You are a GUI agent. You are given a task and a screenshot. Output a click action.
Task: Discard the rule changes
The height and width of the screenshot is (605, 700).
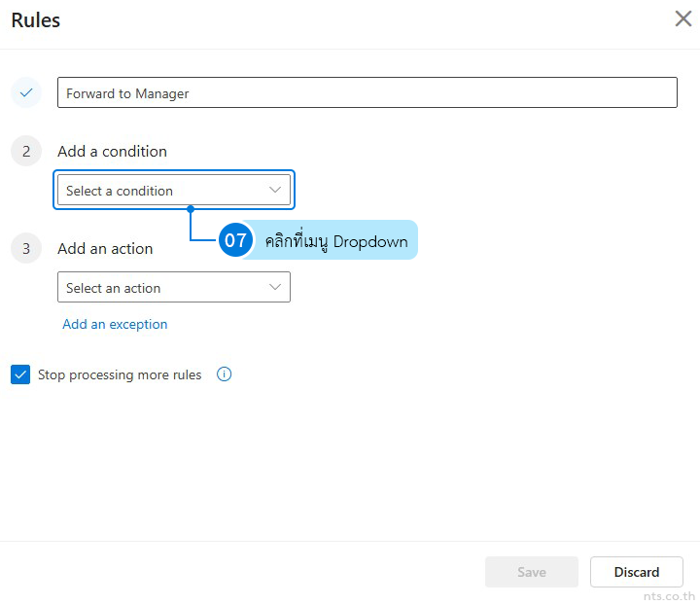(x=637, y=572)
